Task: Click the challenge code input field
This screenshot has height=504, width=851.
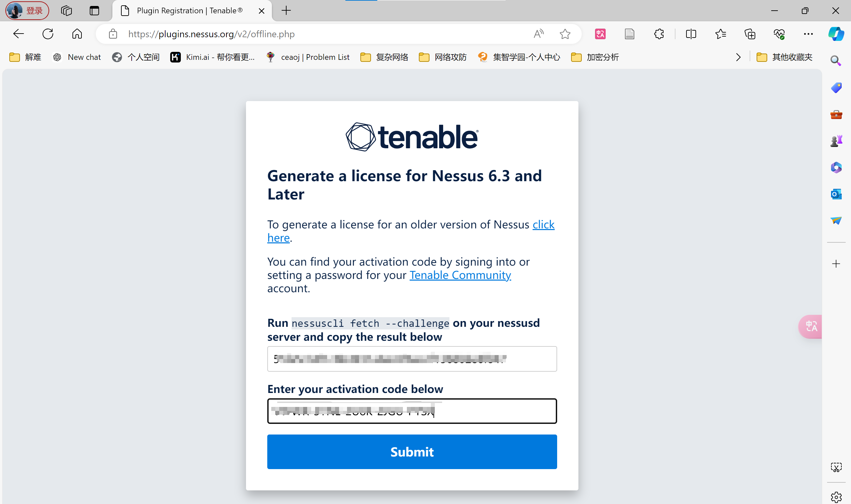Action: click(x=412, y=359)
